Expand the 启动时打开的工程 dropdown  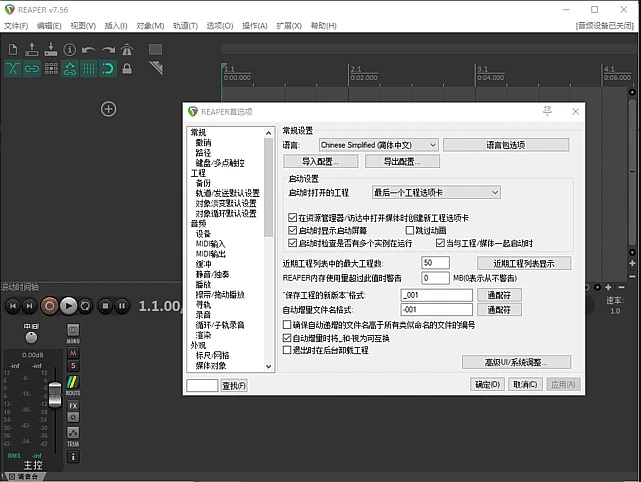436,192
